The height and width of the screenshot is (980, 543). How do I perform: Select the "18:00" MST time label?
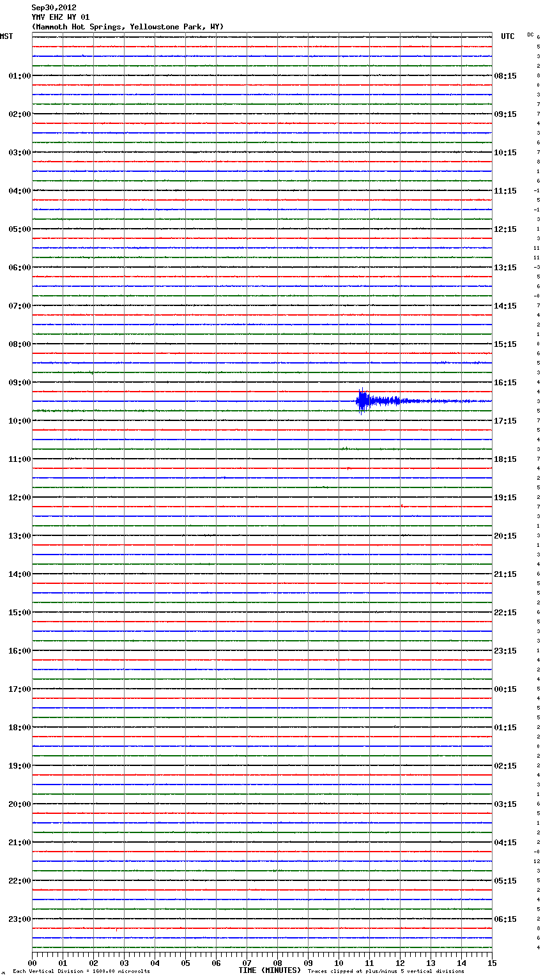(x=20, y=728)
